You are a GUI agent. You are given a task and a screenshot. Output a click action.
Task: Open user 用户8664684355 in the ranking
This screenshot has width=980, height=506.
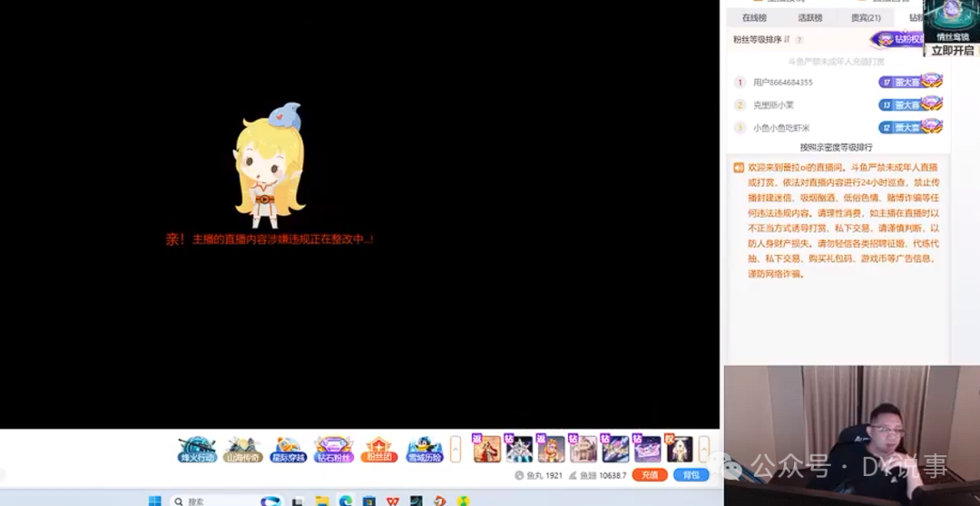pos(782,83)
